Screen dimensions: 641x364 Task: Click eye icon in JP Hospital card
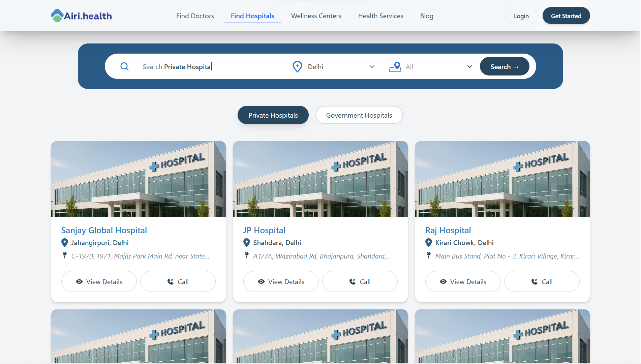(261, 281)
